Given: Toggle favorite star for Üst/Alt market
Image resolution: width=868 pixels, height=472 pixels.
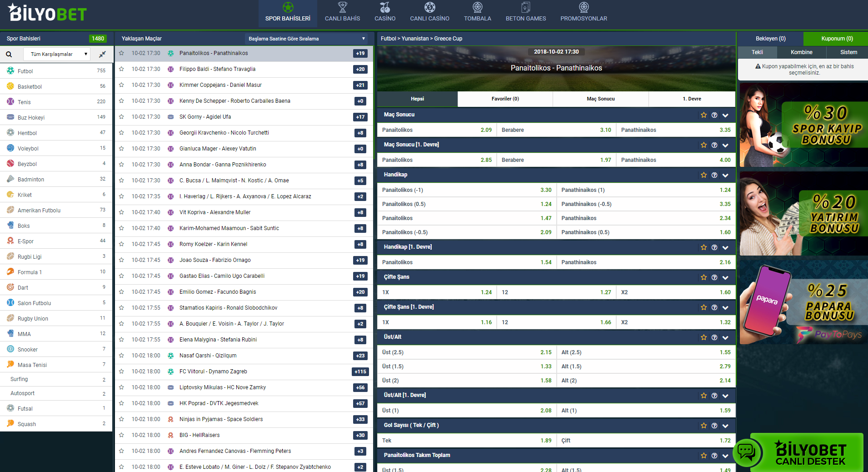Looking at the screenshot, I should pos(703,337).
